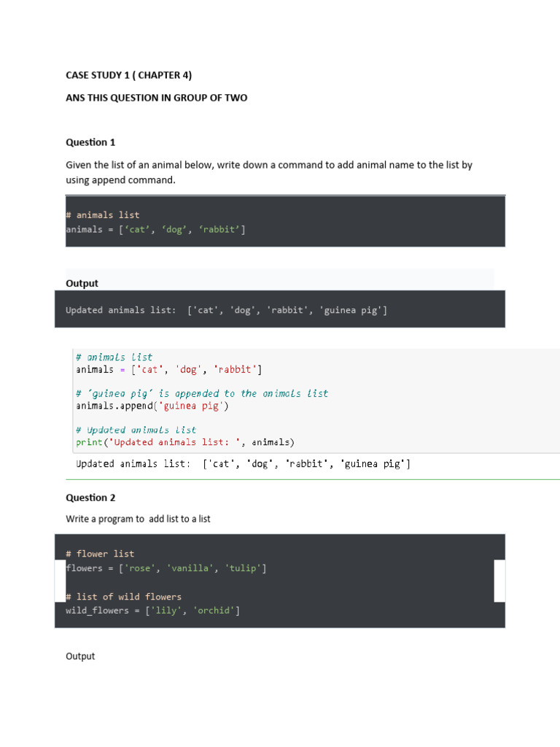Click the "guinea pig is appended" comment line
The height and width of the screenshot is (747, 560).
tap(202, 393)
